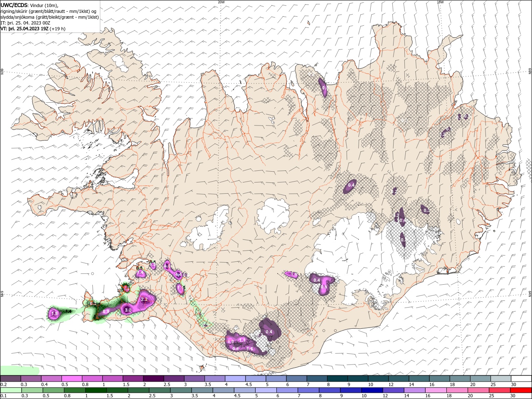Click the UWC/ECDS title text
532x399 pixels.
pyautogui.click(x=14, y=5)
